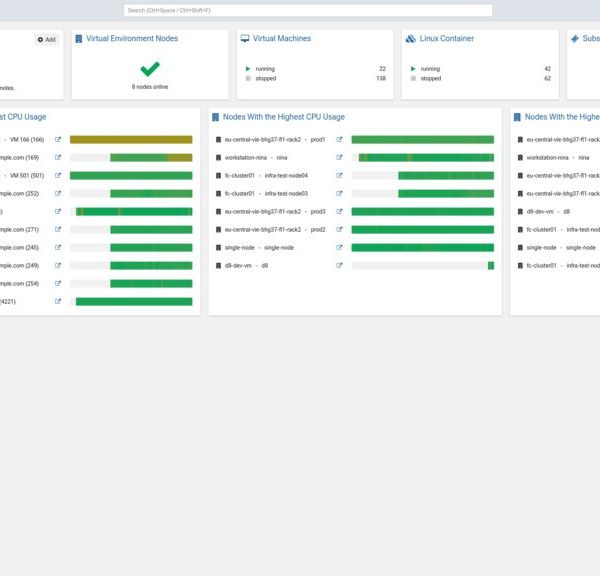The image size is (600, 576).
Task: Click Linux Container running count 42
Action: tap(548, 69)
